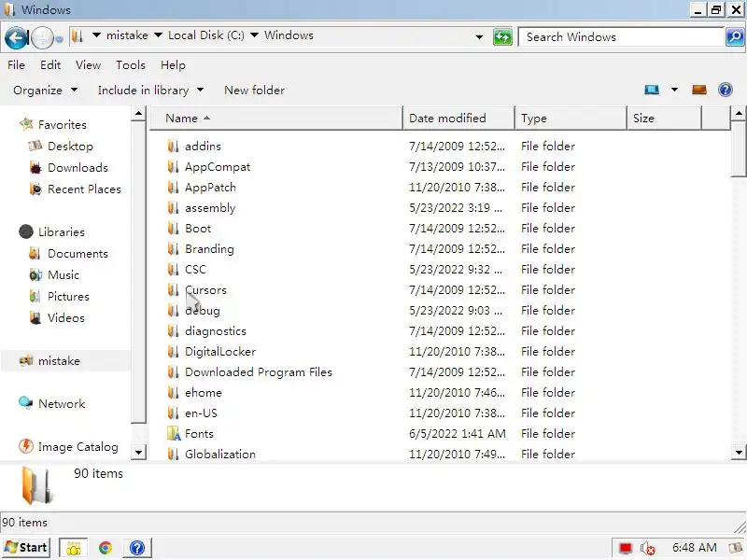Expand the arrow before mistake in address bar
Image resolution: width=747 pixels, height=560 pixels.
[x=96, y=35]
